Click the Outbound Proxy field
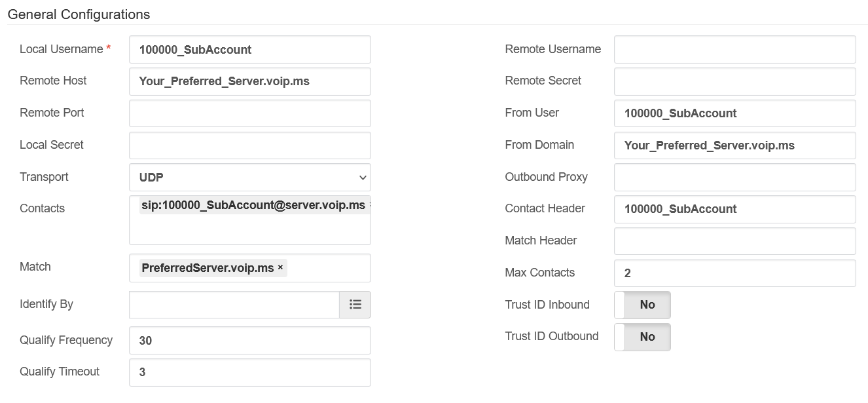Image resolution: width=868 pixels, height=403 pixels. click(734, 177)
